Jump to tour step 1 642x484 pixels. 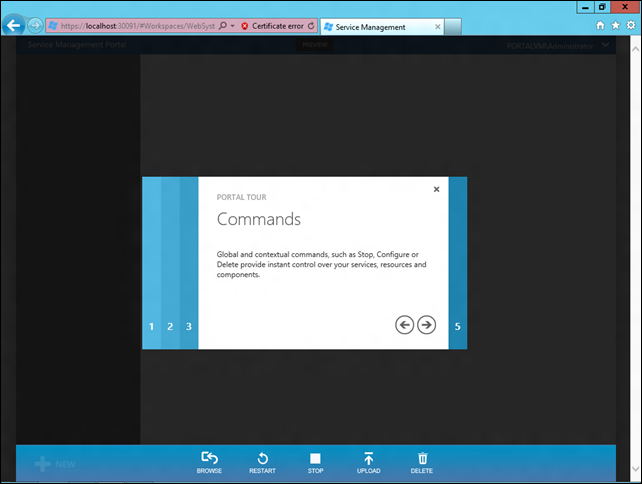click(x=151, y=326)
